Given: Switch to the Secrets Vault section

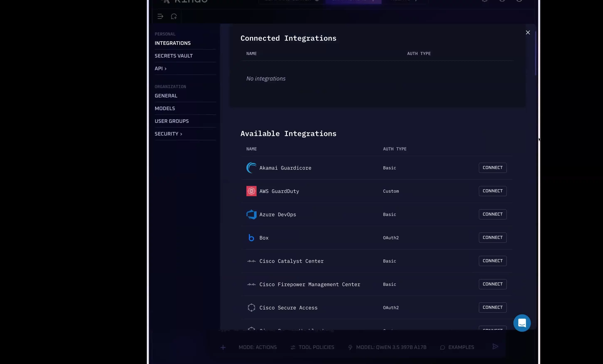Looking at the screenshot, I should [x=173, y=56].
